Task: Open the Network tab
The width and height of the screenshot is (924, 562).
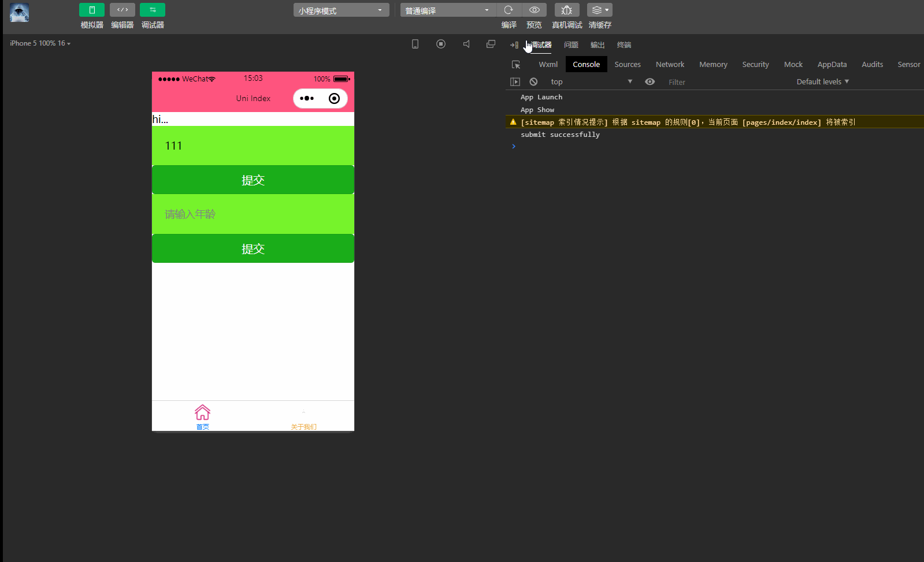Action: [670, 65]
